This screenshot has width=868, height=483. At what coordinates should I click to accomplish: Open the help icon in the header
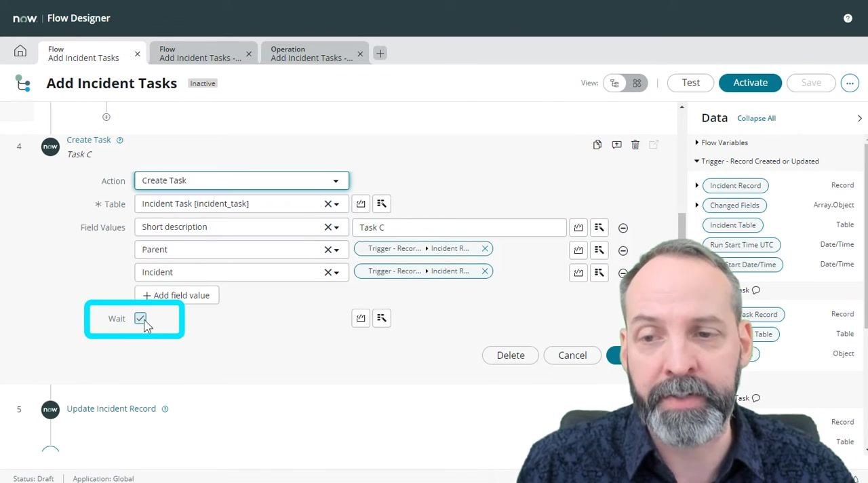[848, 18]
